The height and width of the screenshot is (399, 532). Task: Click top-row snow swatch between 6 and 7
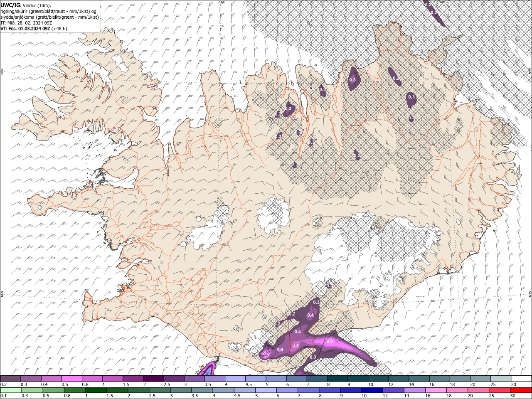[x=296, y=379]
